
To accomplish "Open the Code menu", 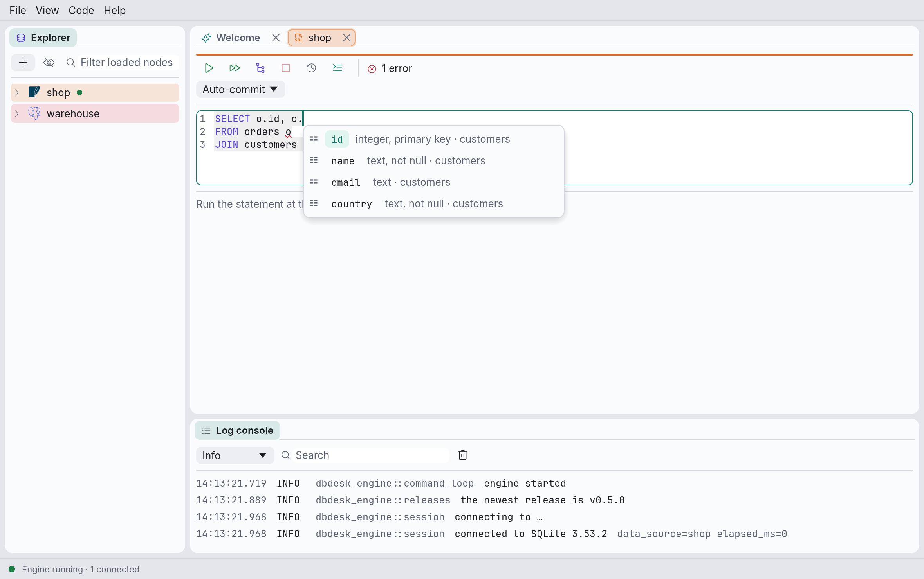I will (81, 10).
